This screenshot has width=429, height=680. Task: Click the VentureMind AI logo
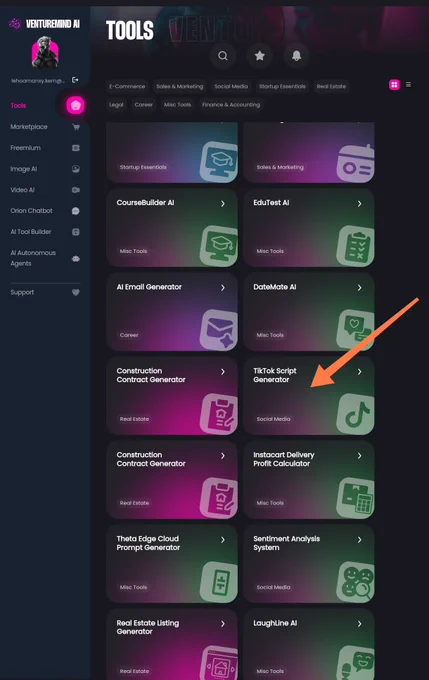44,24
